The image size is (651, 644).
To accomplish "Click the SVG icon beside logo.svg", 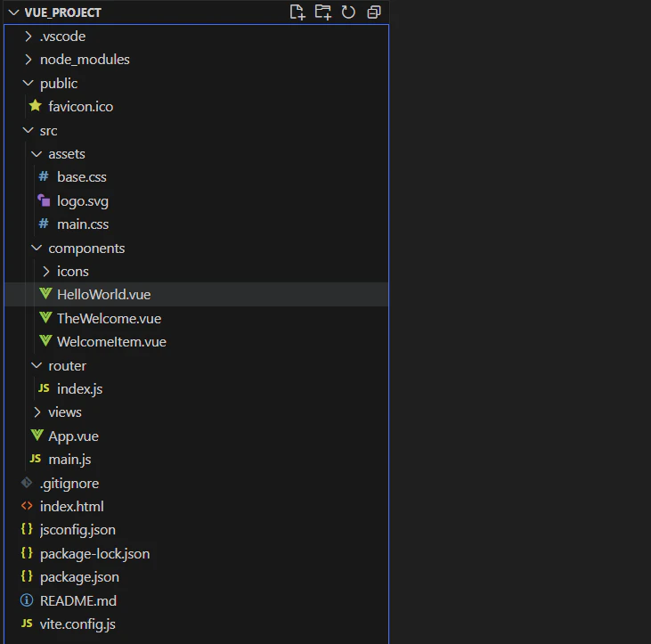I will [44, 200].
